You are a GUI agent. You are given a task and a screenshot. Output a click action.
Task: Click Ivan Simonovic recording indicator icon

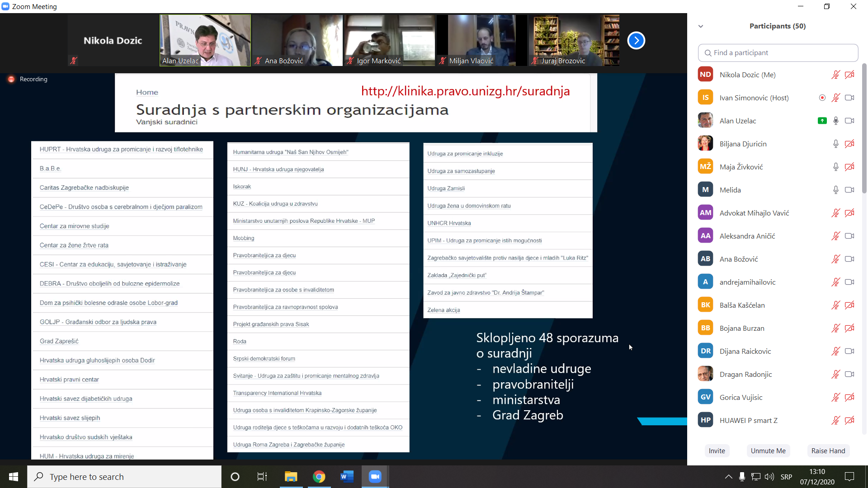[x=822, y=98]
